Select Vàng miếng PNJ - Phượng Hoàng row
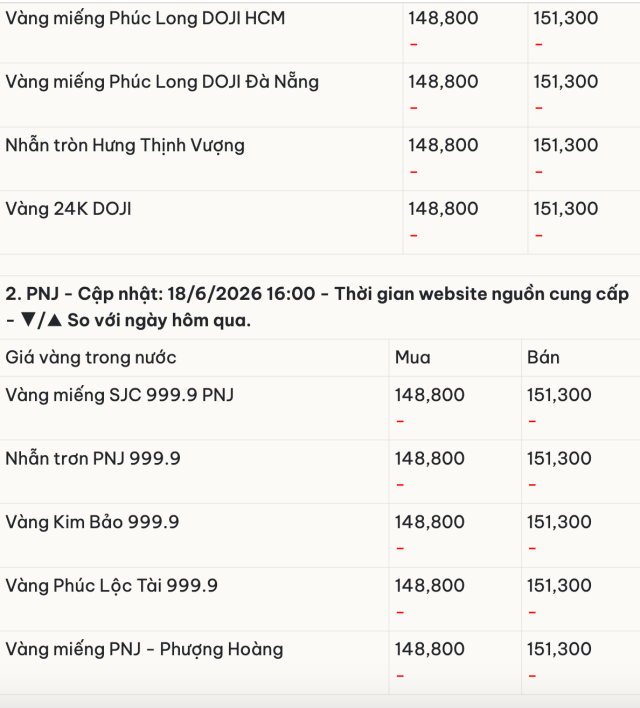Viewport: 640px width, 708px height. 320,663
